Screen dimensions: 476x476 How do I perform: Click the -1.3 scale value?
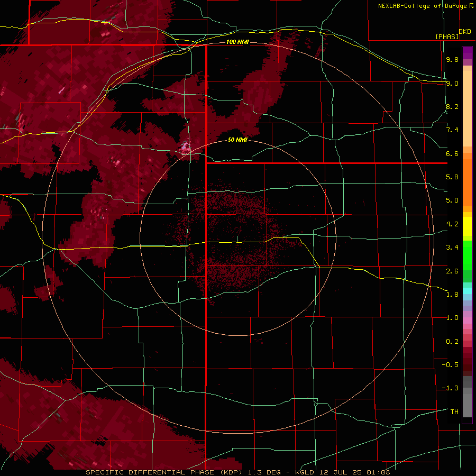pos(450,388)
